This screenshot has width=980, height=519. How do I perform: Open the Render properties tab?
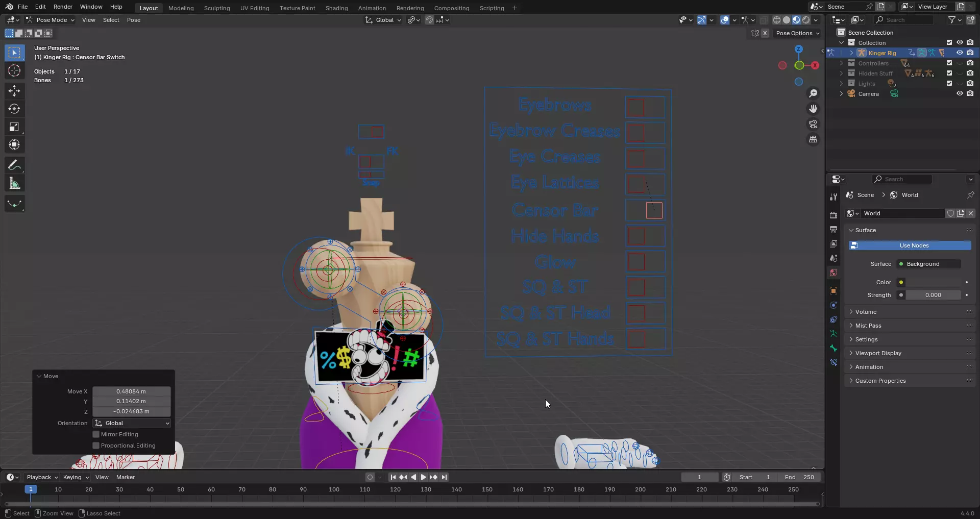834,215
